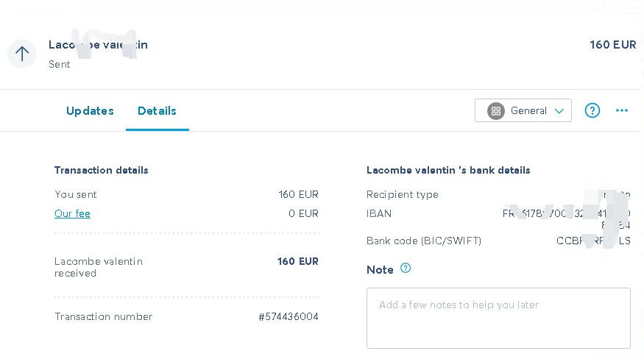The height and width of the screenshot is (359, 644).
Task: Click the IBAN value text
Action: pyautogui.click(x=567, y=219)
